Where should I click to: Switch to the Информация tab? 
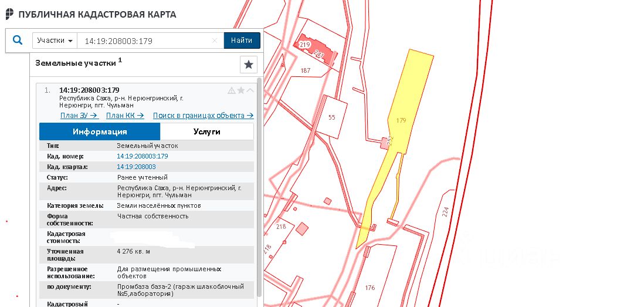[x=100, y=131]
